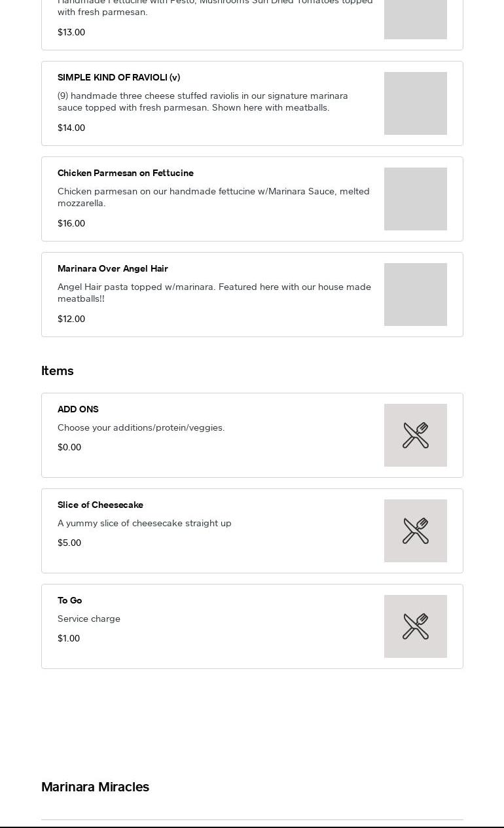
Task: Choose the Slice of Cheesecake title
Action: (x=100, y=505)
